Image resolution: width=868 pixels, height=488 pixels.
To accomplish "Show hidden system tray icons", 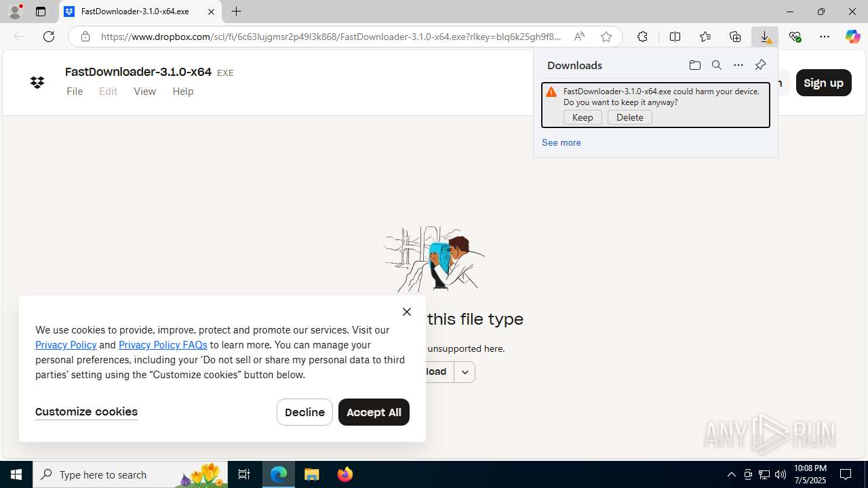I will point(731,474).
